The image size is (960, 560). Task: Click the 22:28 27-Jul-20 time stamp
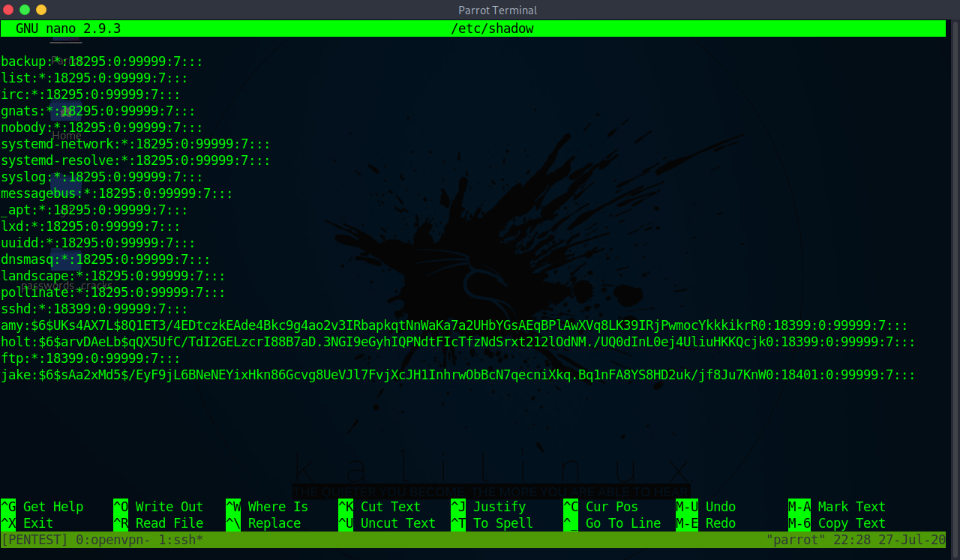point(889,540)
